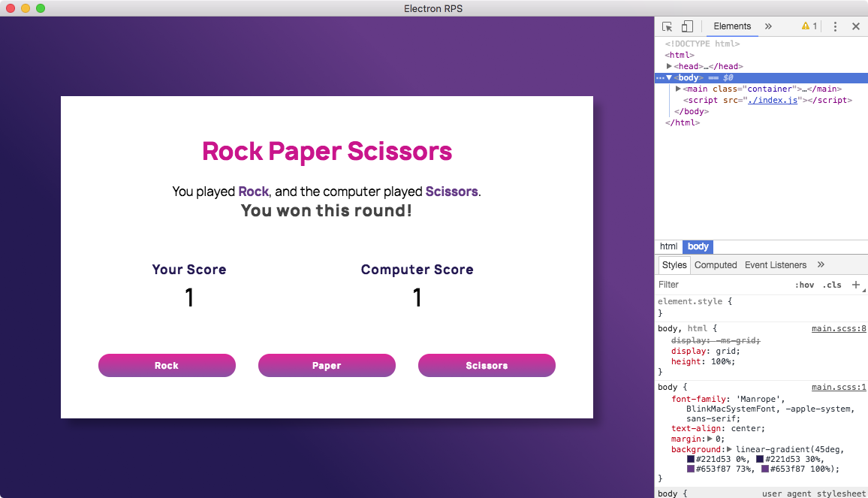Click the 'You won this round!' text
This screenshot has width=868, height=498.
[327, 210]
